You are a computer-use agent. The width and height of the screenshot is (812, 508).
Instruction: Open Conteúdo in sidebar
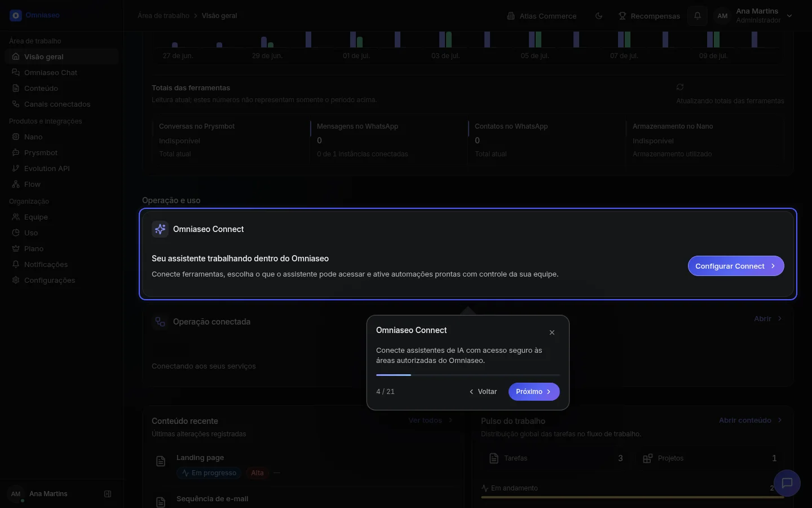pos(61,88)
